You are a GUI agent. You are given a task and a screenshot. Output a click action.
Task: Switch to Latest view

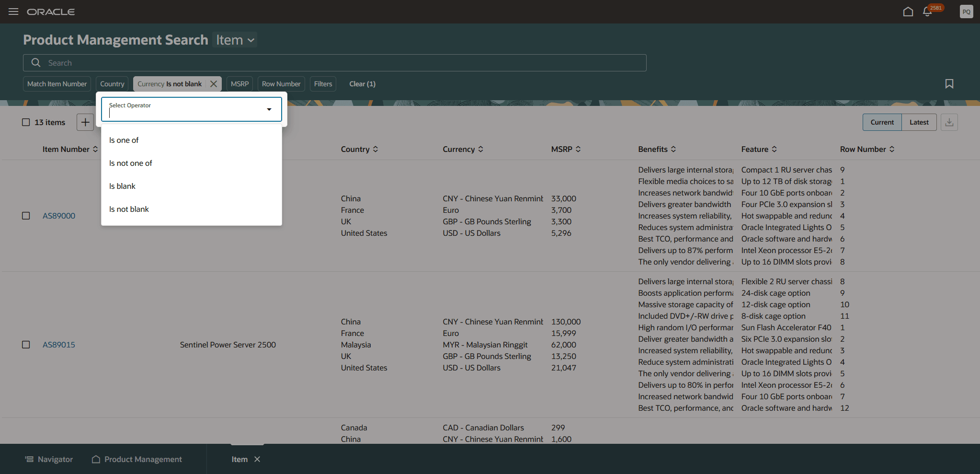(x=919, y=122)
